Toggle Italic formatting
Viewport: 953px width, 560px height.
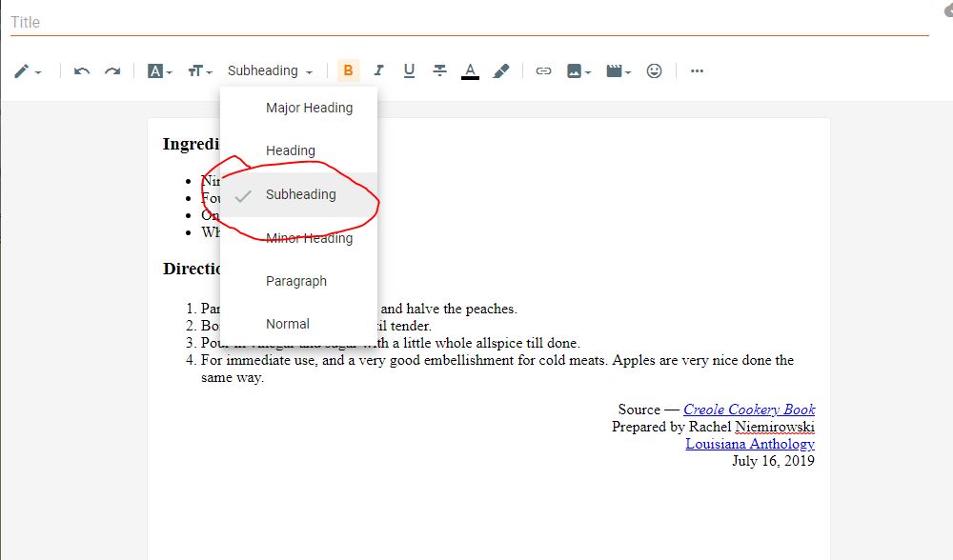[378, 71]
